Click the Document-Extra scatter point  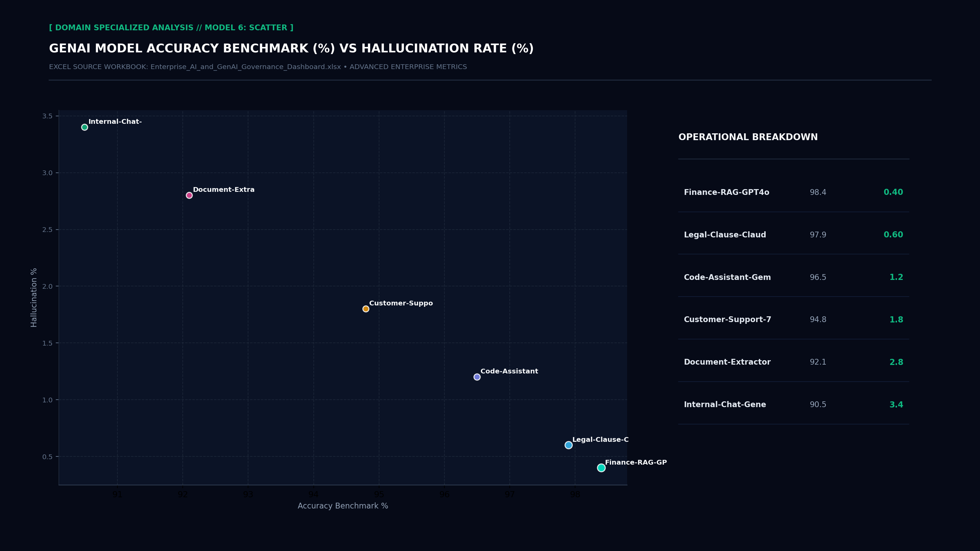point(189,196)
